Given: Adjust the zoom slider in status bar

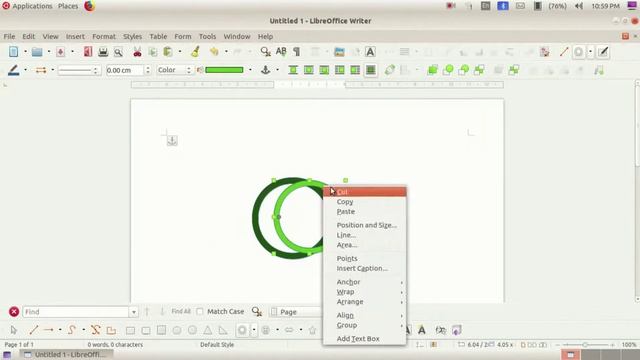Looking at the screenshot, I should pos(585,345).
